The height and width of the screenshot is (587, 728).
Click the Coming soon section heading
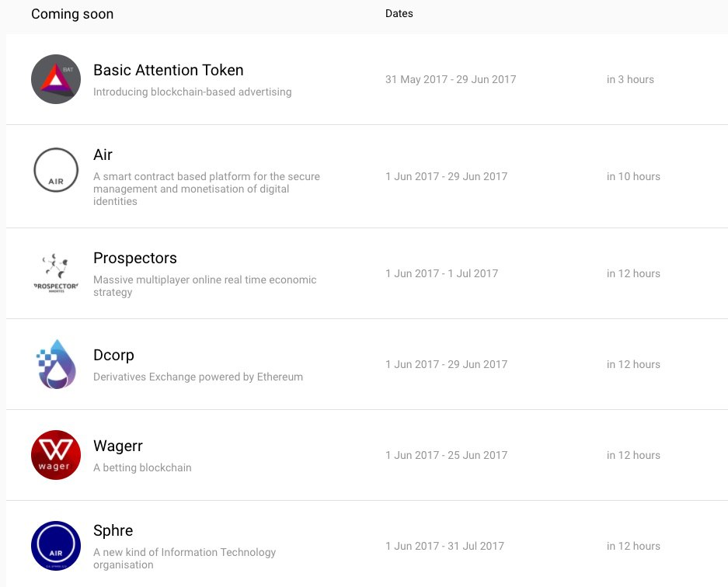72,14
